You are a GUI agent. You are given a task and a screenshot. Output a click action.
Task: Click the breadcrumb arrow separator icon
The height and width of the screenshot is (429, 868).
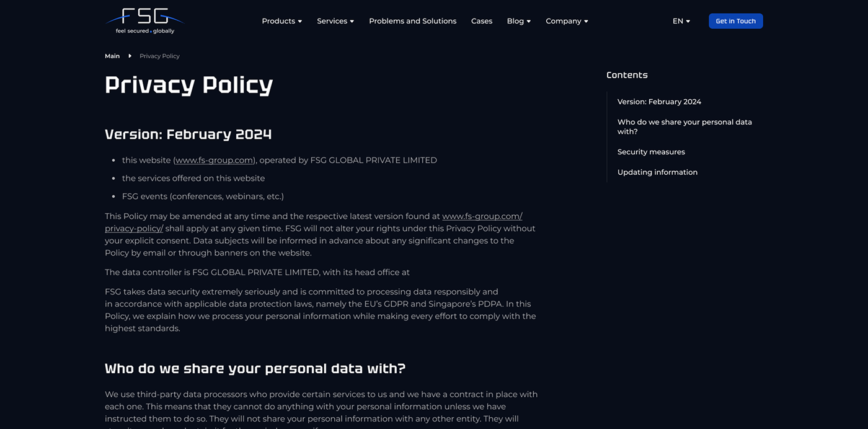(130, 56)
